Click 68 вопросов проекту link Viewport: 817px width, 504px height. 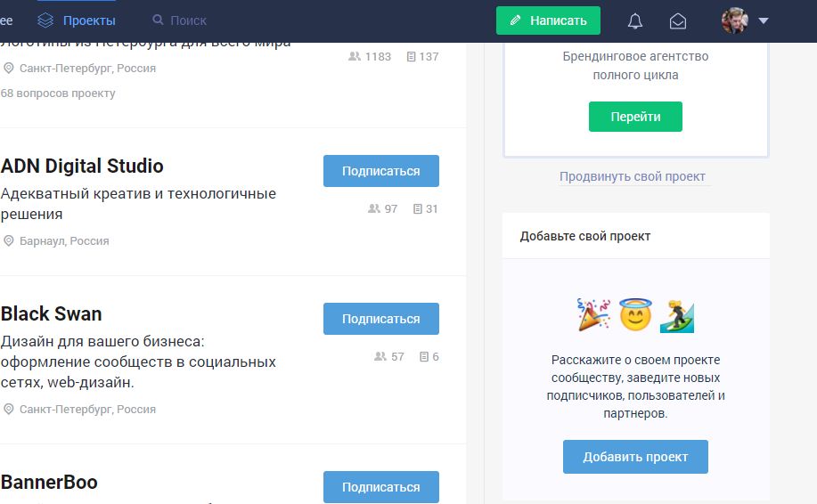pyautogui.click(x=58, y=93)
